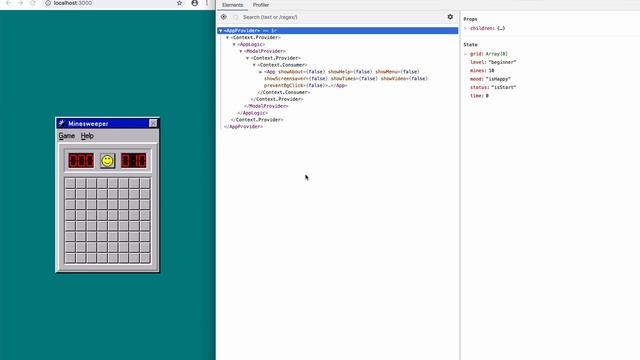Click the Props section heading
Screen dimensions: 640x360
(470, 19)
